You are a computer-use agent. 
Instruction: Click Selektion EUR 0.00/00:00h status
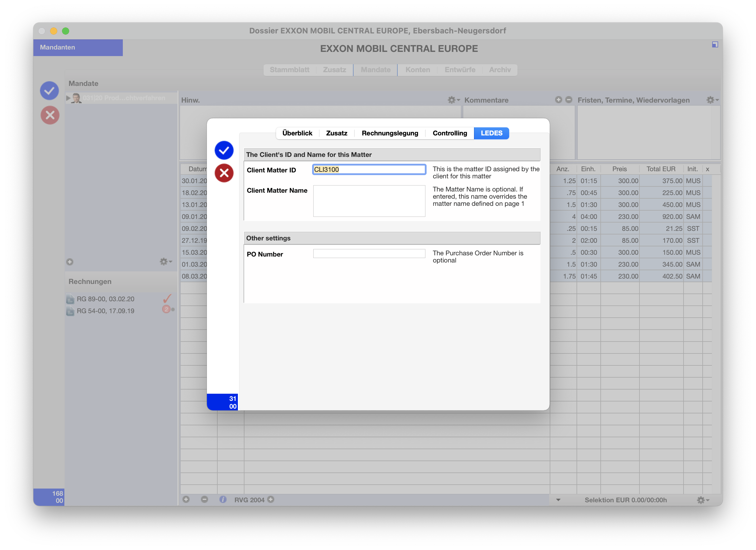pyautogui.click(x=625, y=500)
